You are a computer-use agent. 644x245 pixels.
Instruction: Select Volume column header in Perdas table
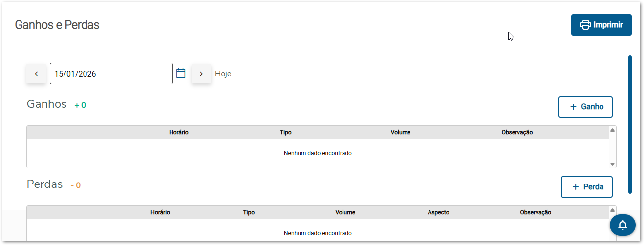(x=345, y=212)
